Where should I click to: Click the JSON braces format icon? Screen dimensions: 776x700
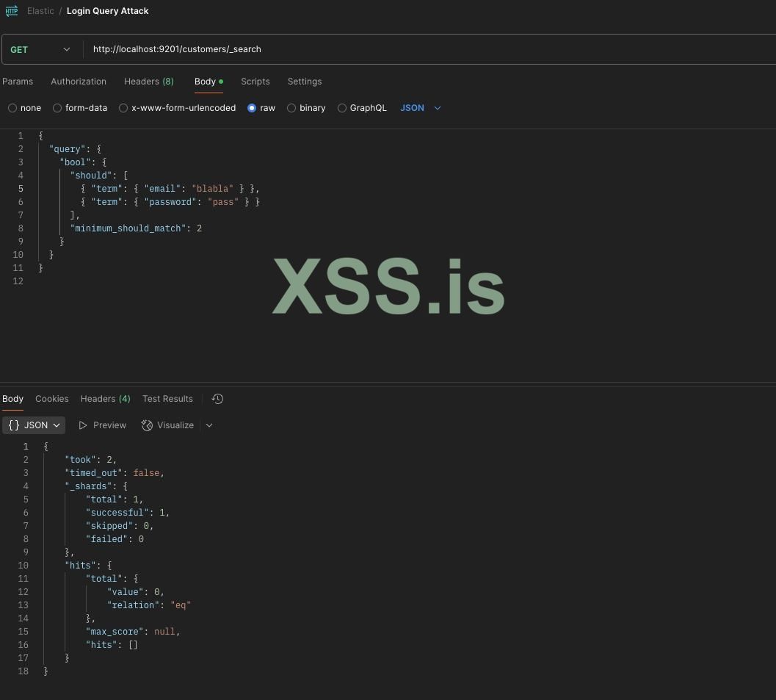point(14,425)
